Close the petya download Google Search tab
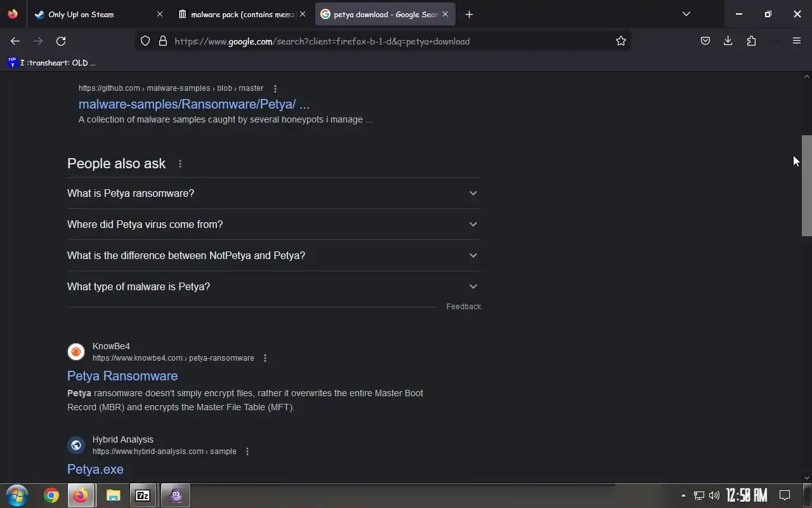The width and height of the screenshot is (812, 508). coord(445,14)
